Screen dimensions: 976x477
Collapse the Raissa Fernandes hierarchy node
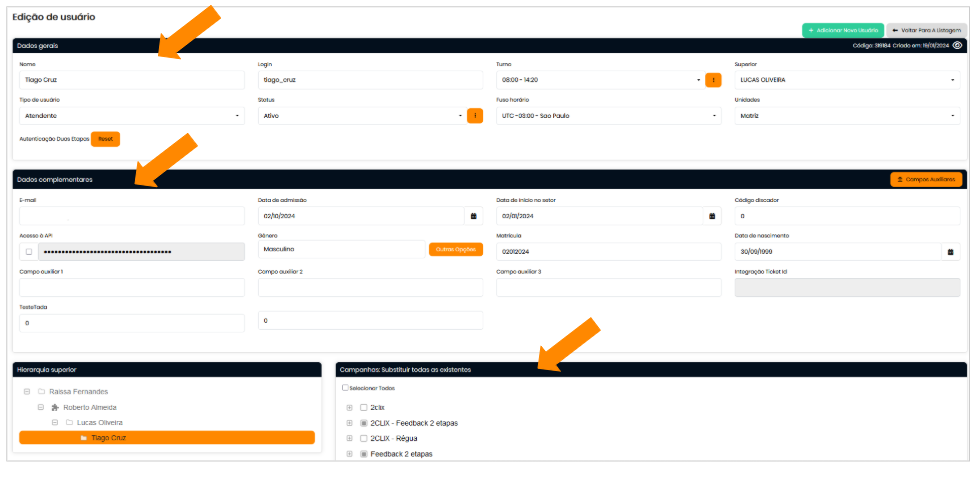coord(27,392)
